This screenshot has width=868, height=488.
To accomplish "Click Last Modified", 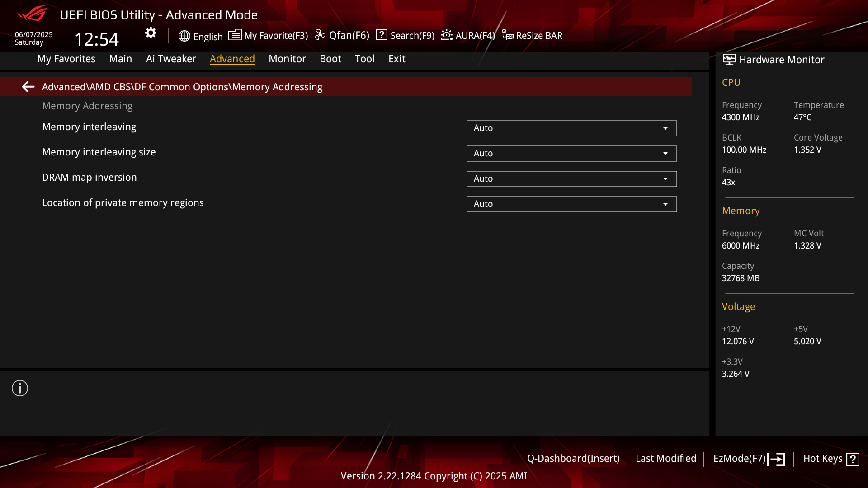I will pos(666,458).
